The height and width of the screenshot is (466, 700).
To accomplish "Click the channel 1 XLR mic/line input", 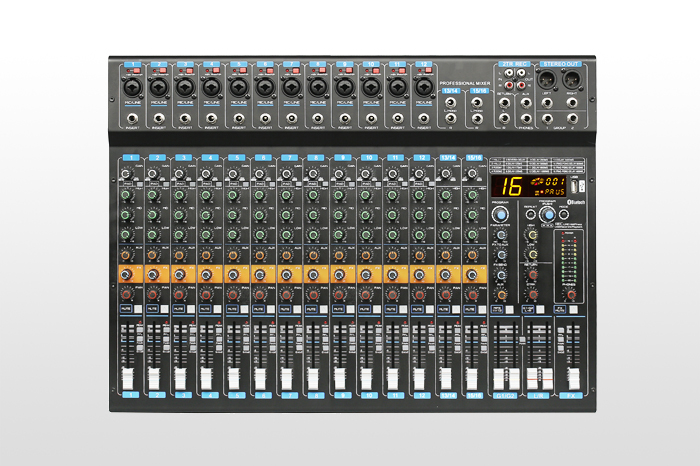I will [130, 88].
